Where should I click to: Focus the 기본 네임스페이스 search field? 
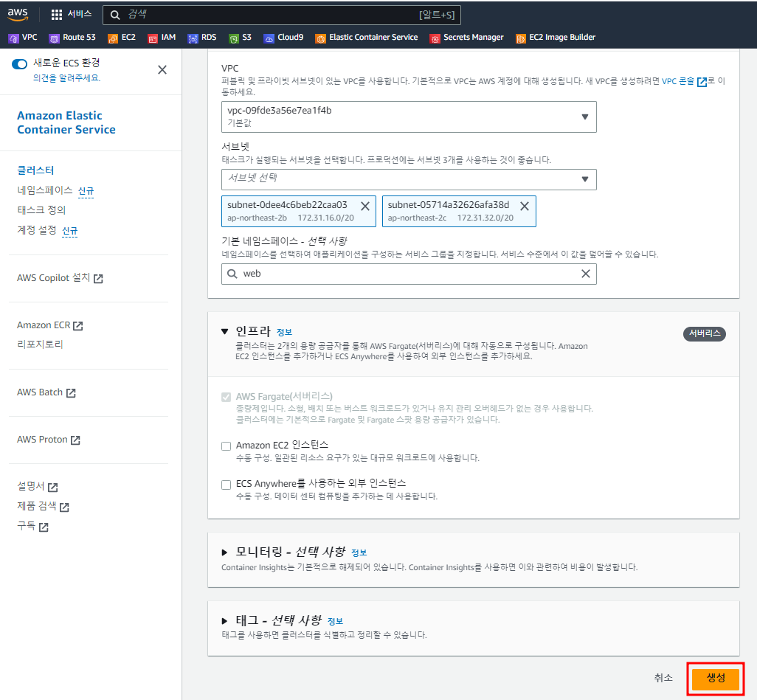pyautogui.click(x=409, y=274)
